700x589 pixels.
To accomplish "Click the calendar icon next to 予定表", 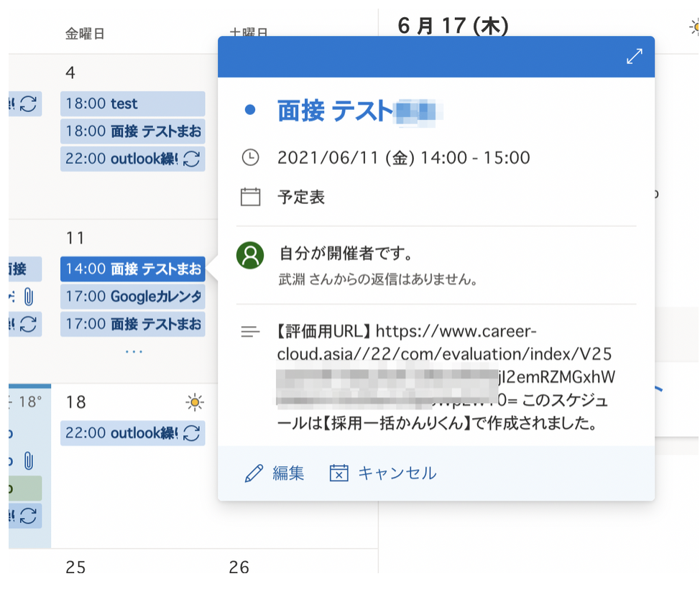I will (x=249, y=197).
